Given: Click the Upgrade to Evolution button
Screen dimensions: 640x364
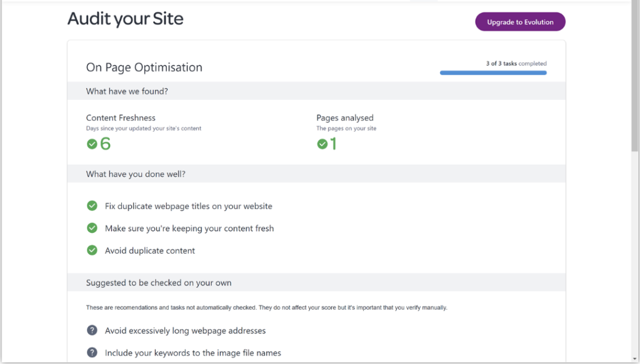Looking at the screenshot, I should point(520,21).
